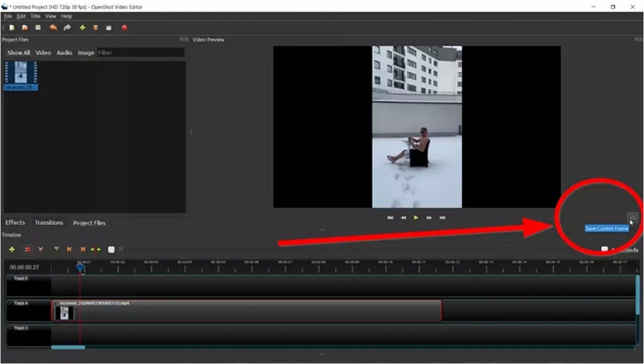Click the Play button in preview
Screen dimensions: 644x364
416,218
